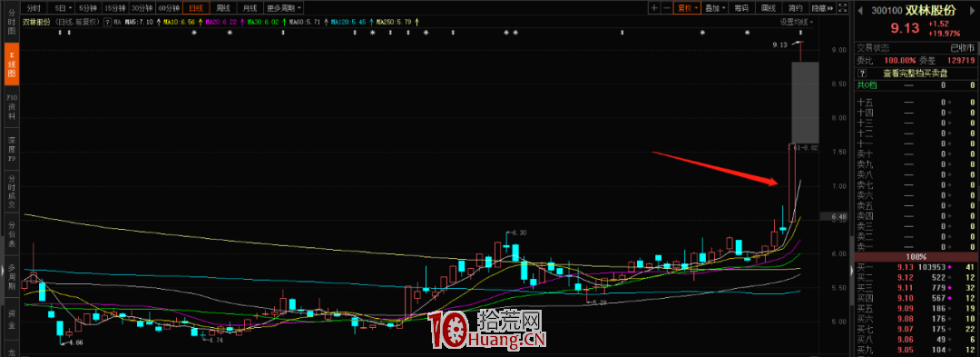Click the MA10 yellow arrow indicator
The width and height of the screenshot is (980, 357).
pyautogui.click(x=200, y=22)
